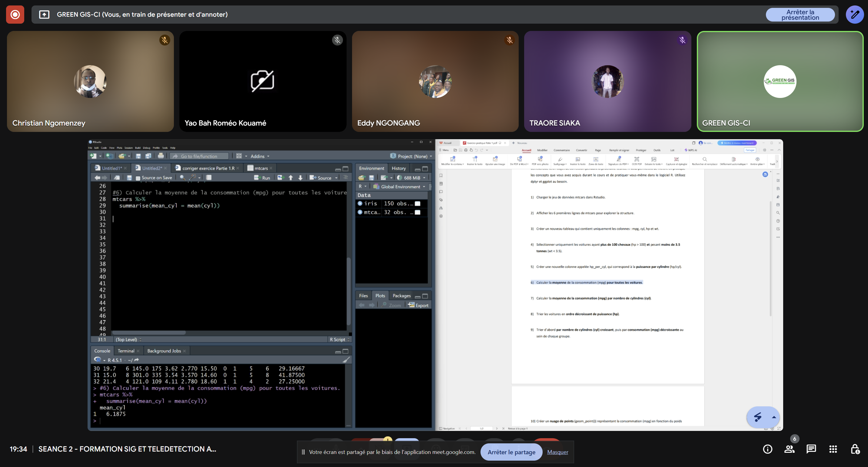This screenshot has width=868, height=467.
Task: Open meeting details info icon
Action: 767,449
